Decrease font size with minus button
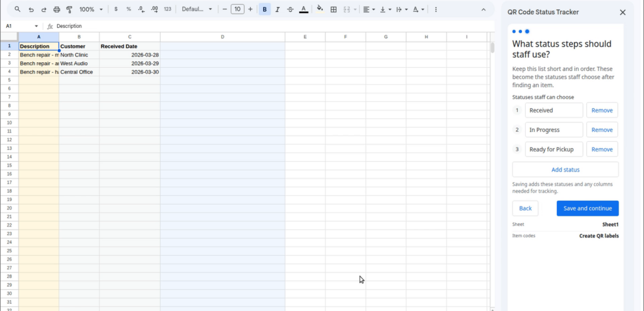 [x=225, y=9]
